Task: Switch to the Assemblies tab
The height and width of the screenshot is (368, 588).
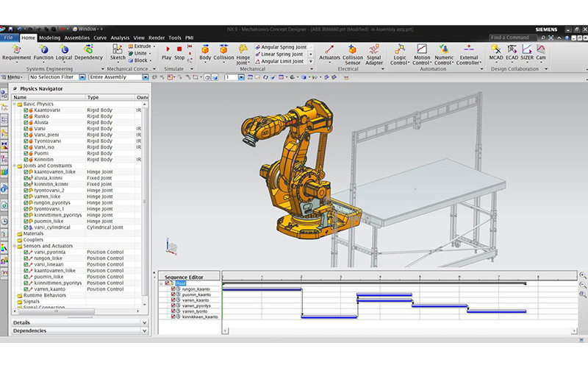Action: [x=77, y=38]
